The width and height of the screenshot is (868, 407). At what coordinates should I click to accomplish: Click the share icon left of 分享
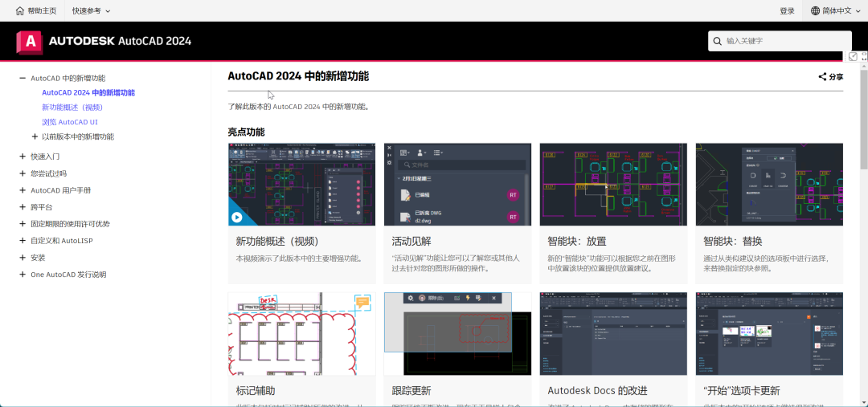(822, 77)
